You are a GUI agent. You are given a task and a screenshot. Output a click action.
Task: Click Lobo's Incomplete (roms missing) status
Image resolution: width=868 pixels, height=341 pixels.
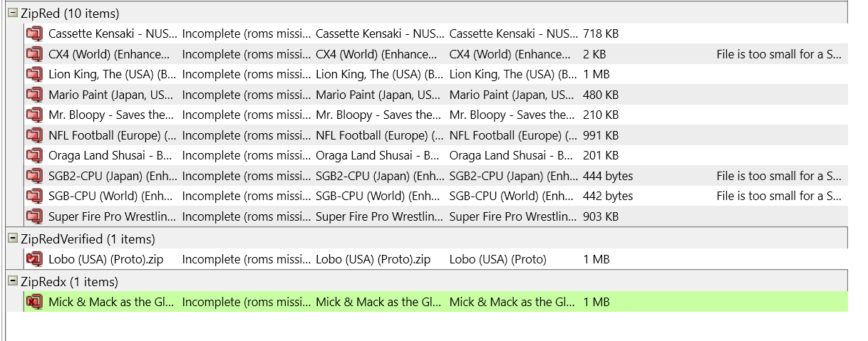pos(247,260)
